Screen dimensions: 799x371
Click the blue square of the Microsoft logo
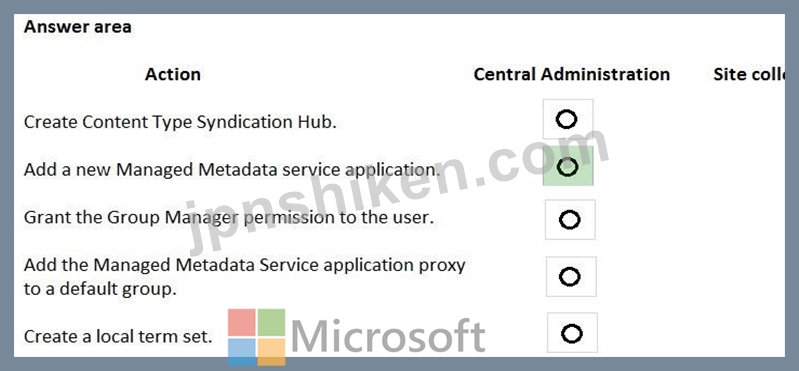click(x=242, y=352)
